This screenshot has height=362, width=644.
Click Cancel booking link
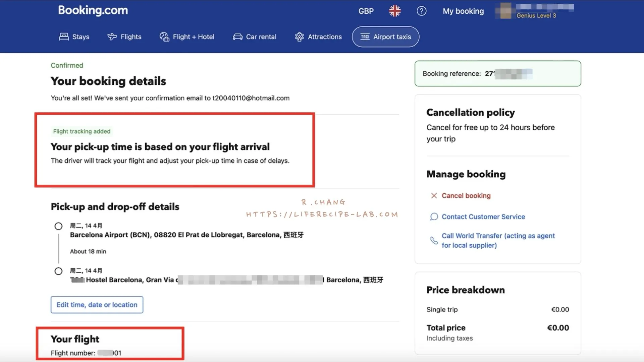(x=466, y=196)
